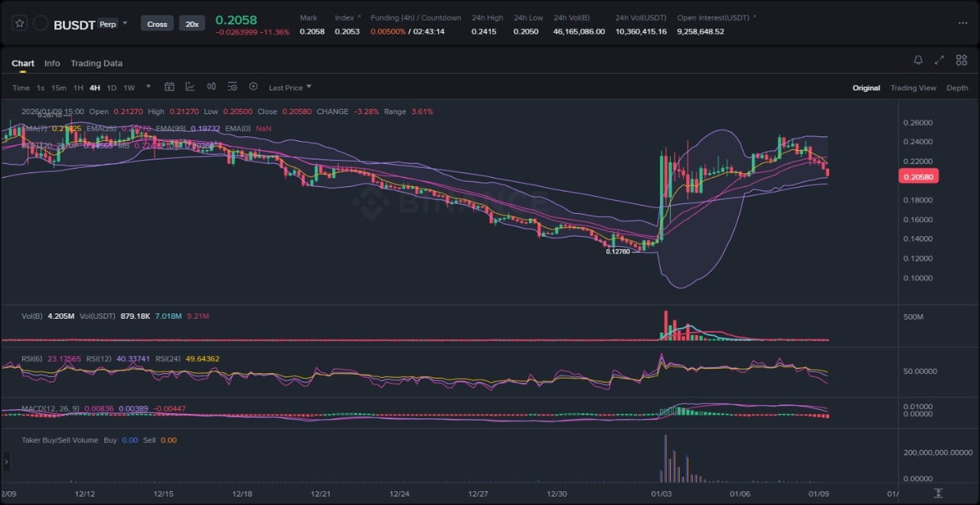Click the Cross margin mode button
980x505 pixels.
(157, 24)
